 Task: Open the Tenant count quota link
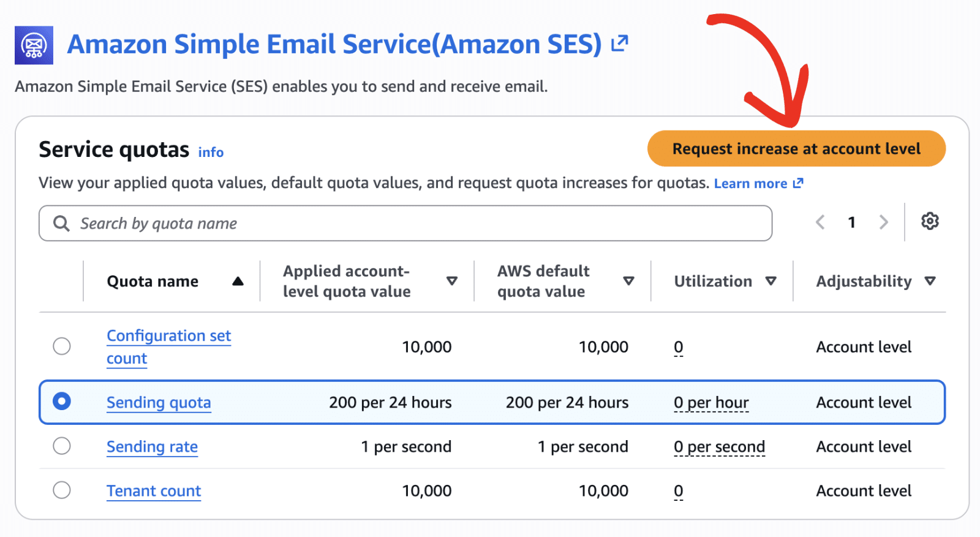pyautogui.click(x=154, y=491)
